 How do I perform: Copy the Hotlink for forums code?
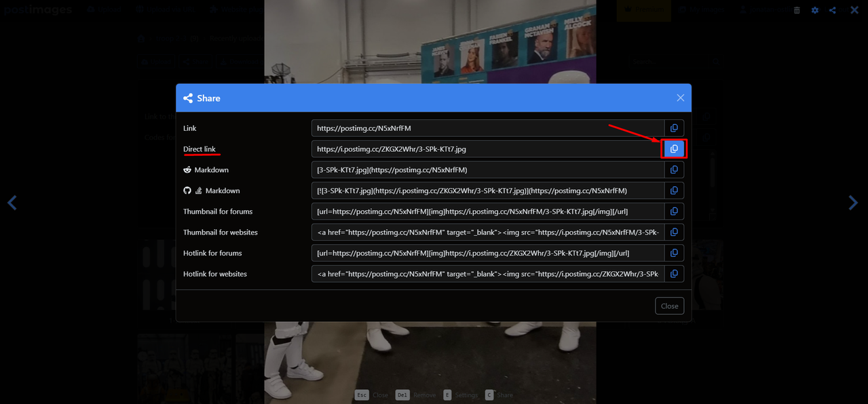coord(674,253)
